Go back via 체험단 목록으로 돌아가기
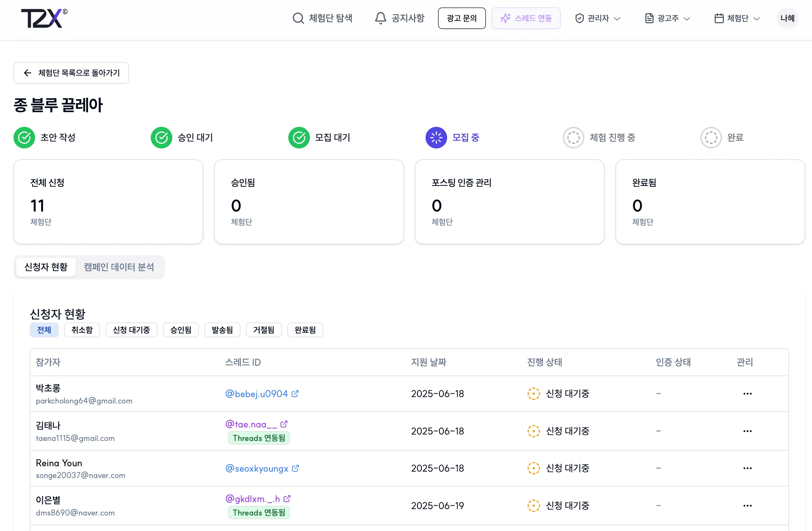Viewport: 812px width, 531px height. pyautogui.click(x=71, y=73)
